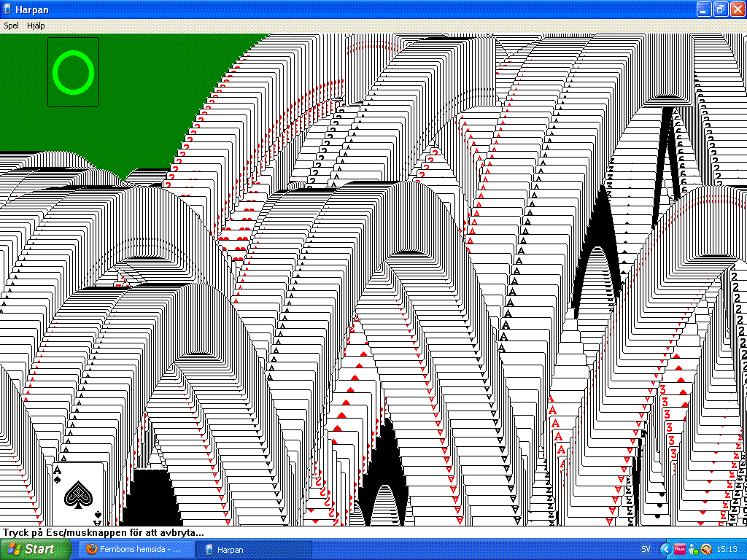Viewport: 747px width, 560px height.
Task: Click the orange globe tray icon
Action: pyautogui.click(x=706, y=549)
